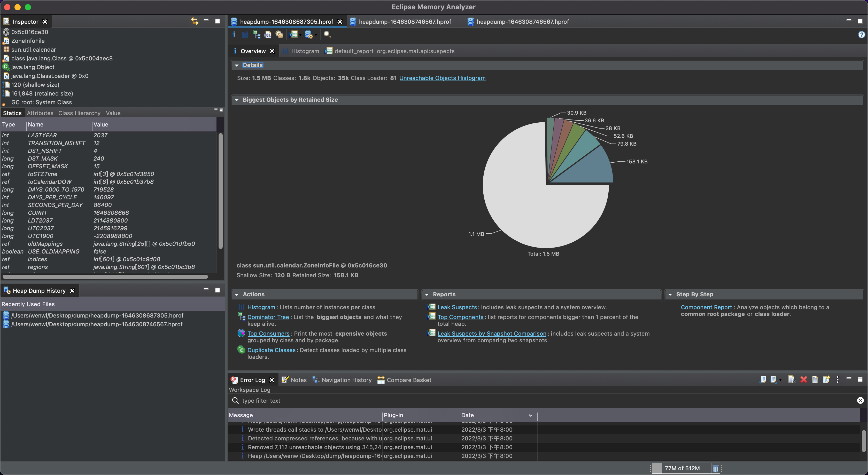Click the green Duplicate Classes icon

[x=241, y=350]
